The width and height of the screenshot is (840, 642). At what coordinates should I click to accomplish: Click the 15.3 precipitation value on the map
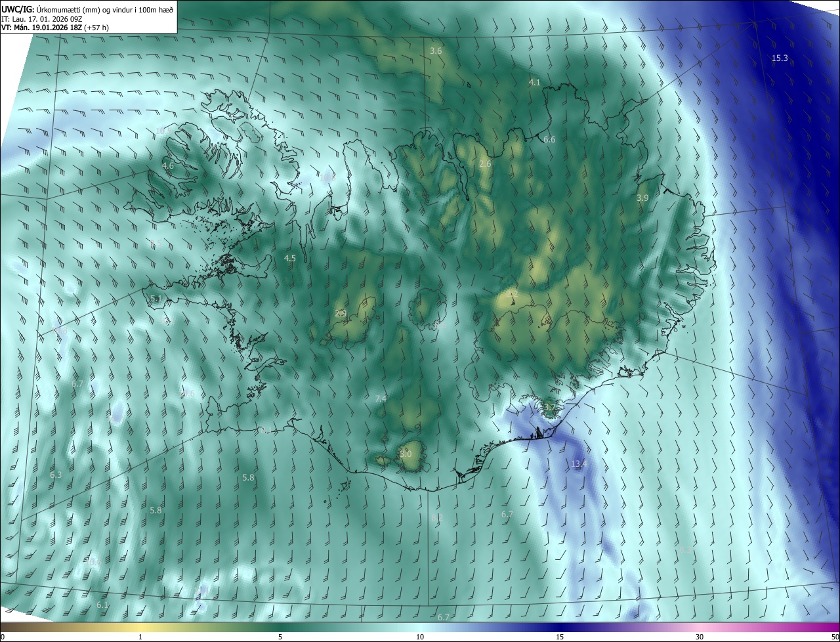(780, 58)
